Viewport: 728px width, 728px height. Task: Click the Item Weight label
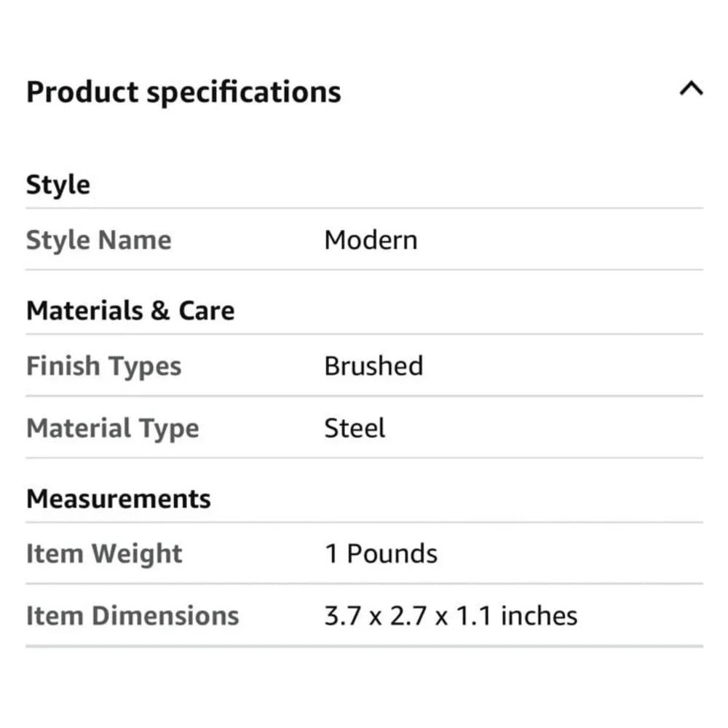104,553
